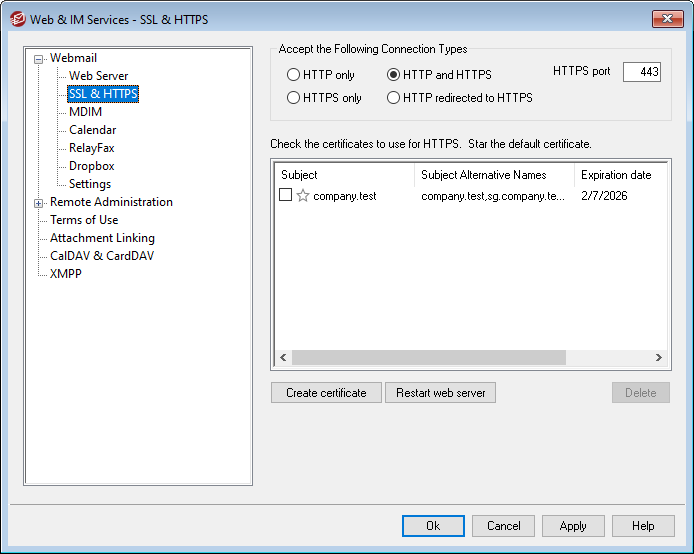Go to the MDIM tree item
Viewport: 694px width, 554px height.
[85, 112]
